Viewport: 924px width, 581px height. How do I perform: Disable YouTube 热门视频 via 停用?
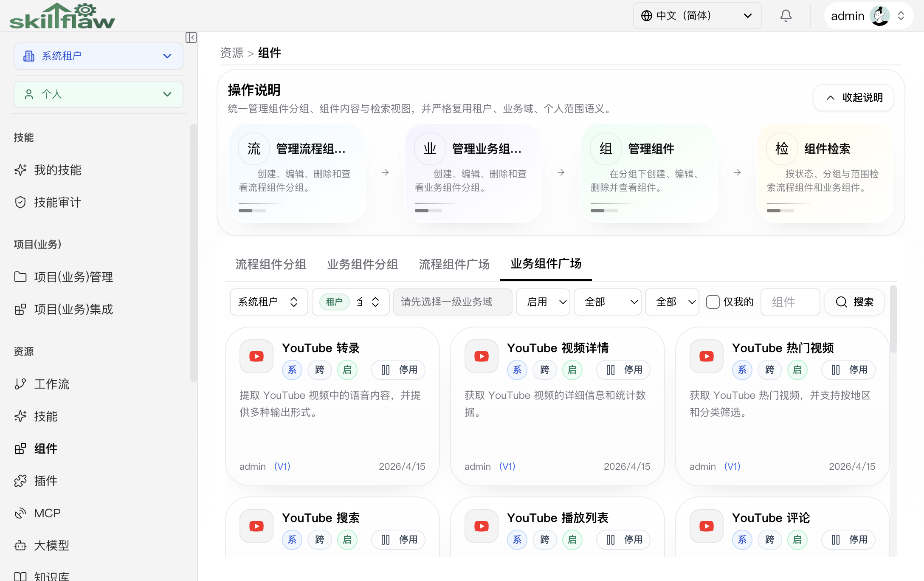coord(848,370)
